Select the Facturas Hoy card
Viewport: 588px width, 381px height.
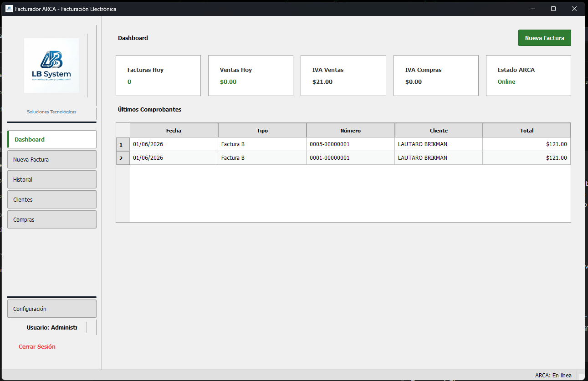(158, 76)
